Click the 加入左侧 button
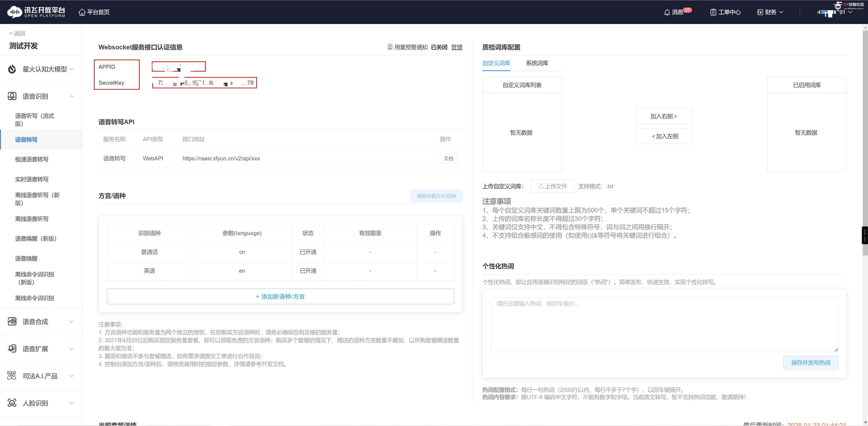 point(664,136)
